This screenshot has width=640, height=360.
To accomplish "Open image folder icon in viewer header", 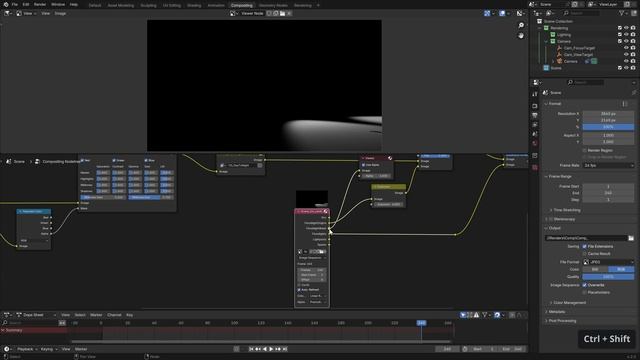I will [282, 13].
